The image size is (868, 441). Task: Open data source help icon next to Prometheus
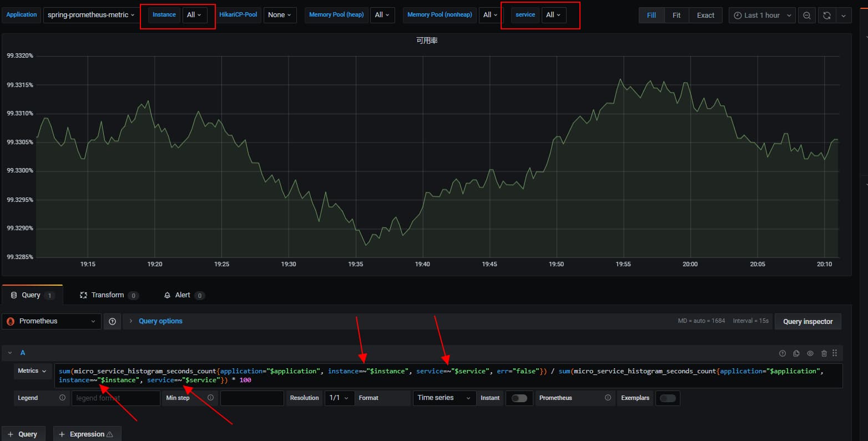[x=112, y=321]
